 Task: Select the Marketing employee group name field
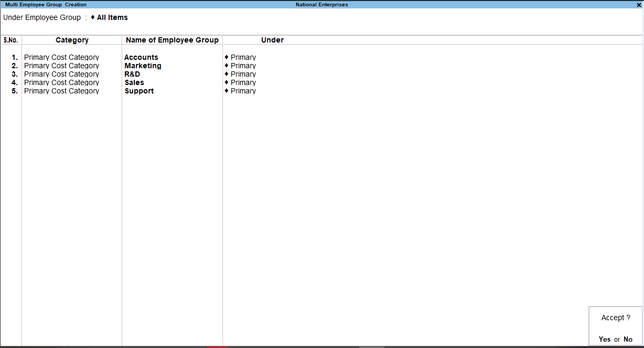[143, 65]
